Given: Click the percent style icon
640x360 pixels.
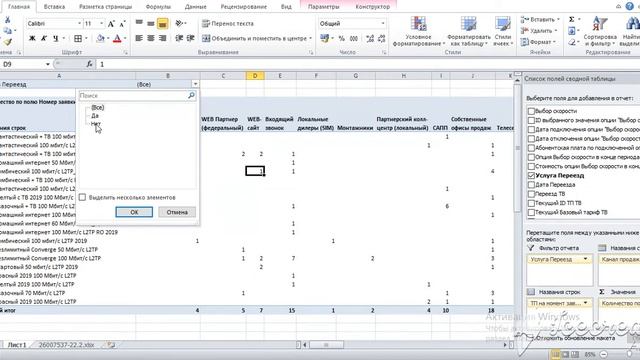Looking at the screenshot, I should pos(342,38).
